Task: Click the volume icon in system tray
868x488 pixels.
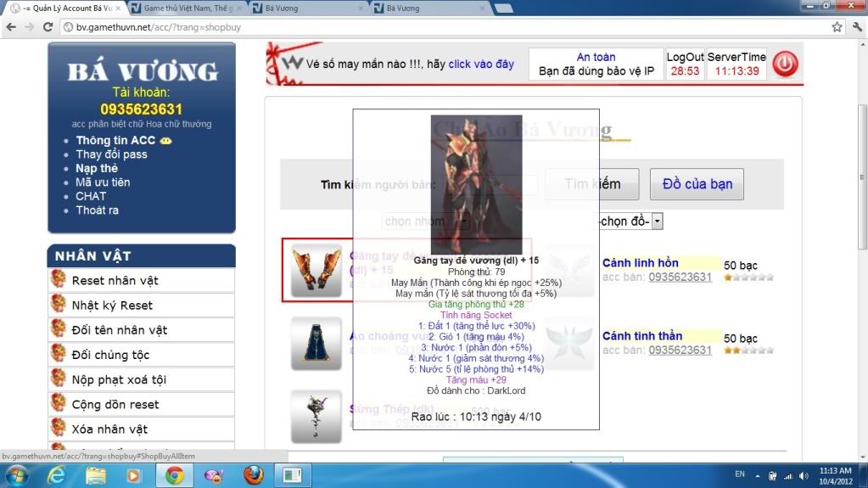Action: click(x=804, y=476)
